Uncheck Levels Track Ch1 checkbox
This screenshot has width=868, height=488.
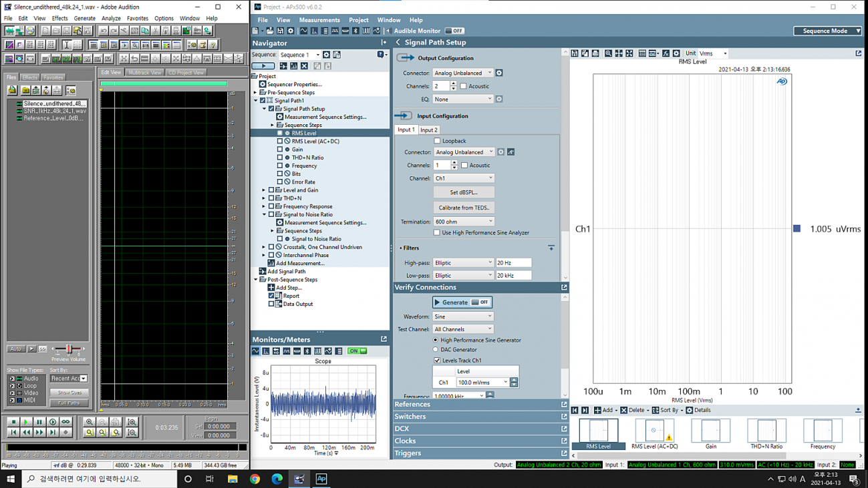click(437, 360)
